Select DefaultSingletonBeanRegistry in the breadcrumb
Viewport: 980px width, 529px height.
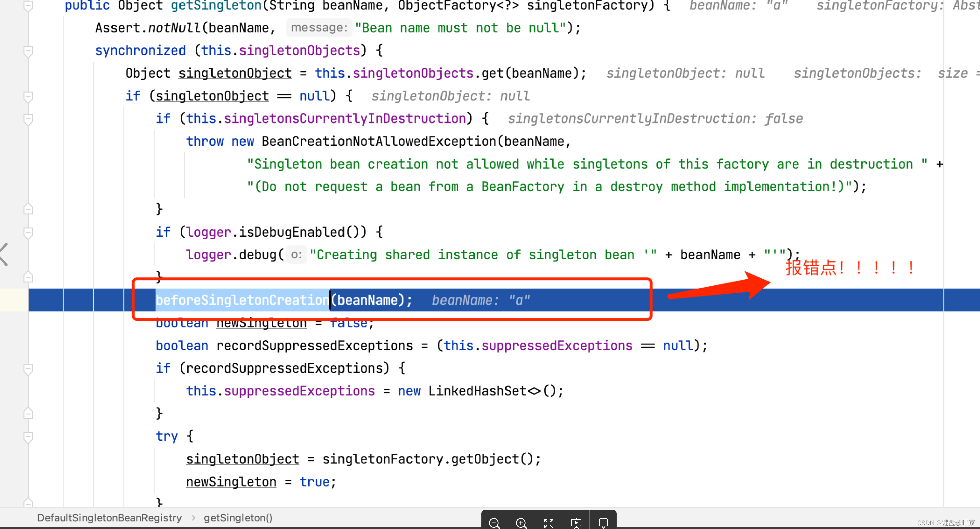pyautogui.click(x=109, y=518)
